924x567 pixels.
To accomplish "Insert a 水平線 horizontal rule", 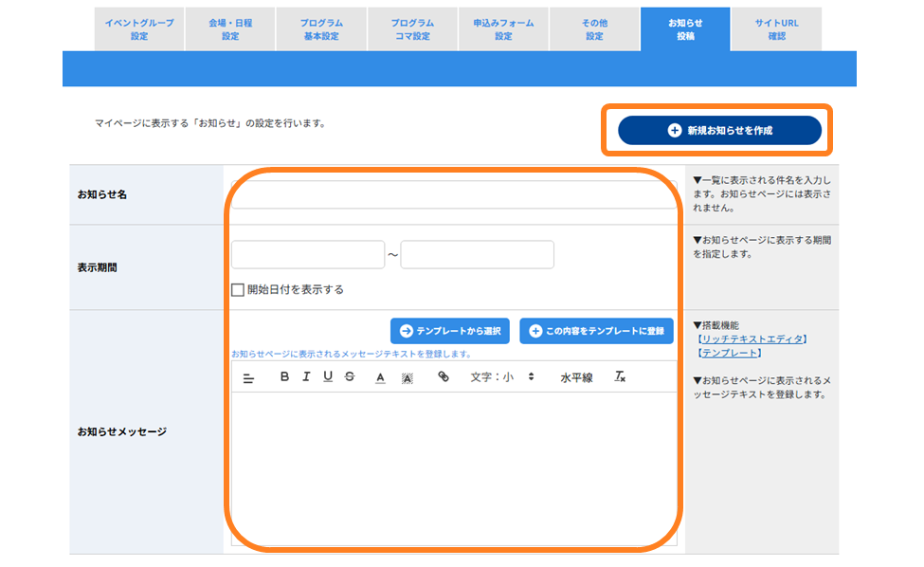I will click(576, 377).
